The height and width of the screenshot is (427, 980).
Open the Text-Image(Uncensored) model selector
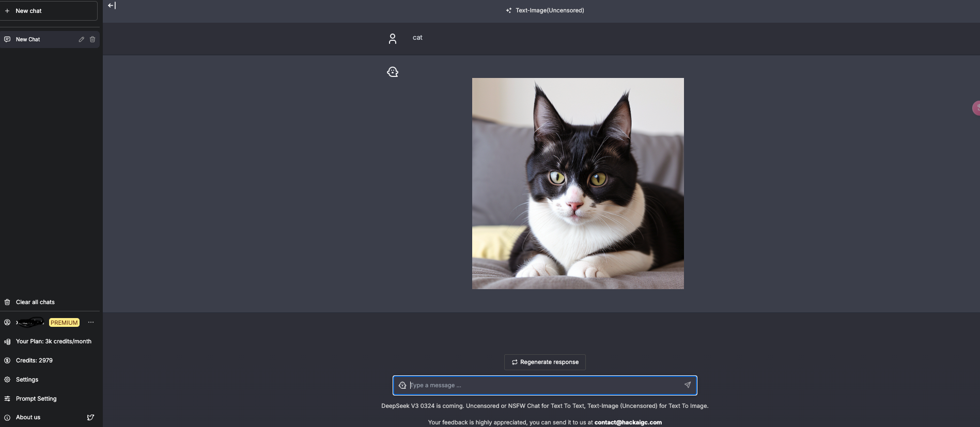[x=545, y=10]
